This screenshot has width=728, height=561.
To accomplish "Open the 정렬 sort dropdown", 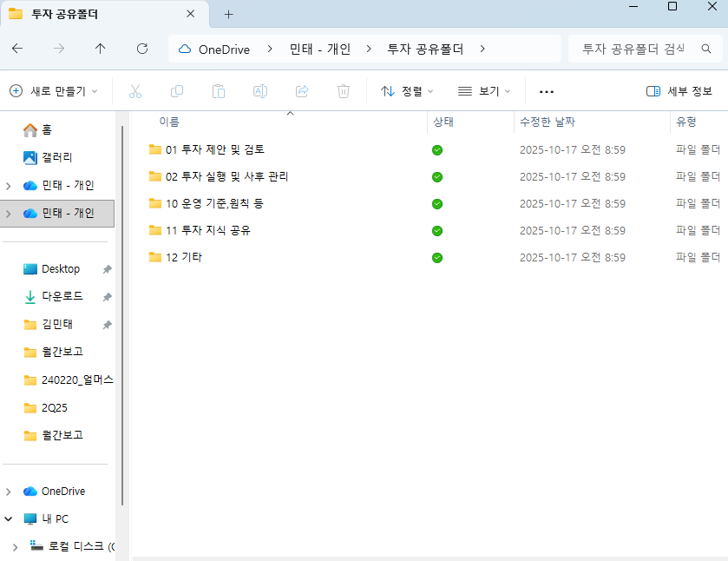I will coord(407,91).
